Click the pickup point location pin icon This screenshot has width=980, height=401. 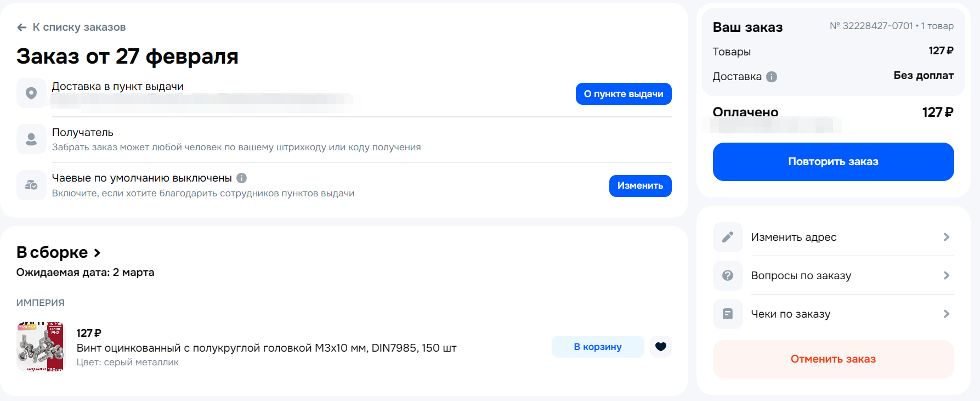[31, 93]
